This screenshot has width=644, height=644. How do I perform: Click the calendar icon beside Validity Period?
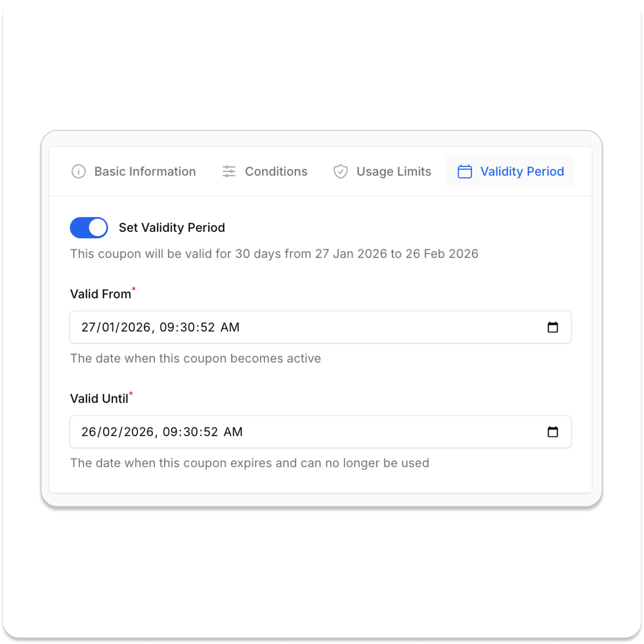(465, 171)
